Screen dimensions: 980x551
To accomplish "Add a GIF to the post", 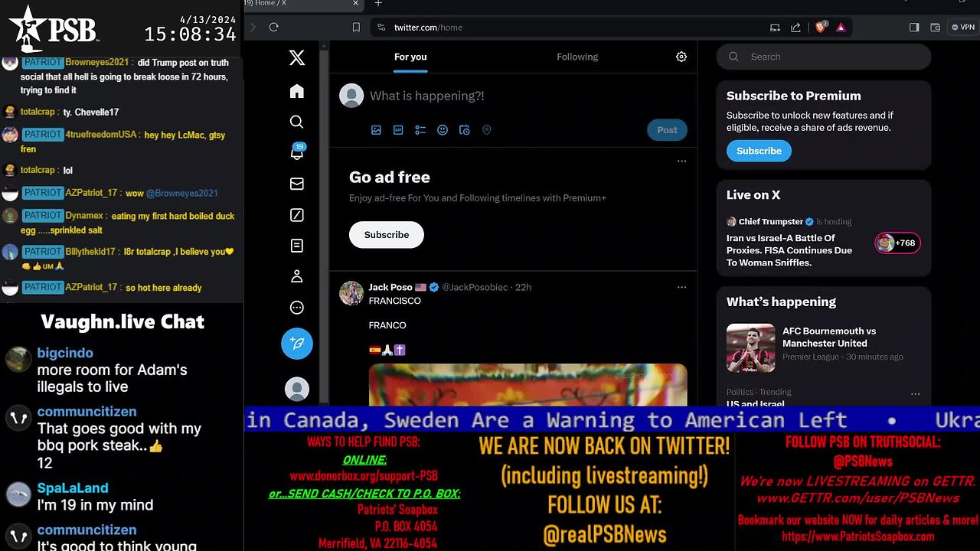I will coord(398,130).
